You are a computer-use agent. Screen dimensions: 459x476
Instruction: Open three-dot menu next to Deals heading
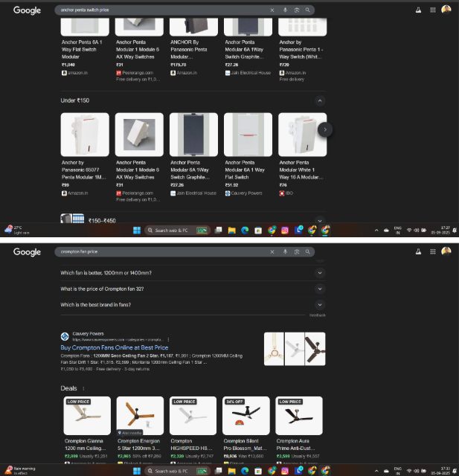[x=83, y=388]
